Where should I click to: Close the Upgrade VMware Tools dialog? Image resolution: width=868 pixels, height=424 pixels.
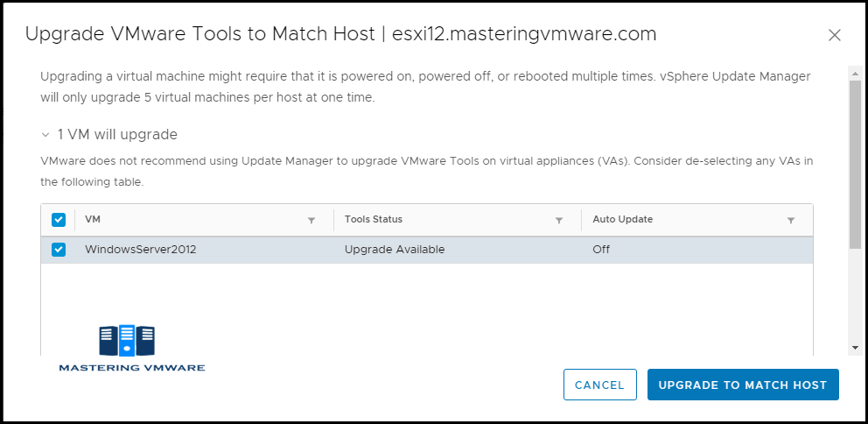click(835, 35)
